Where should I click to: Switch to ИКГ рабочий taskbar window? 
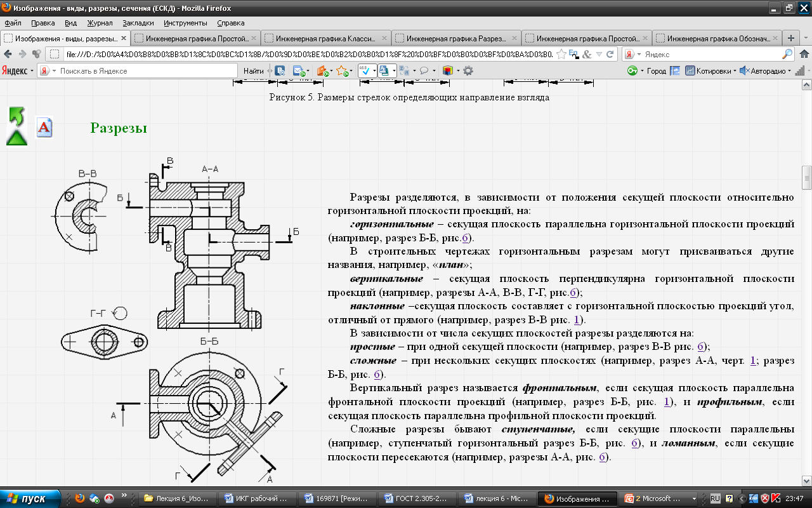pos(258,498)
